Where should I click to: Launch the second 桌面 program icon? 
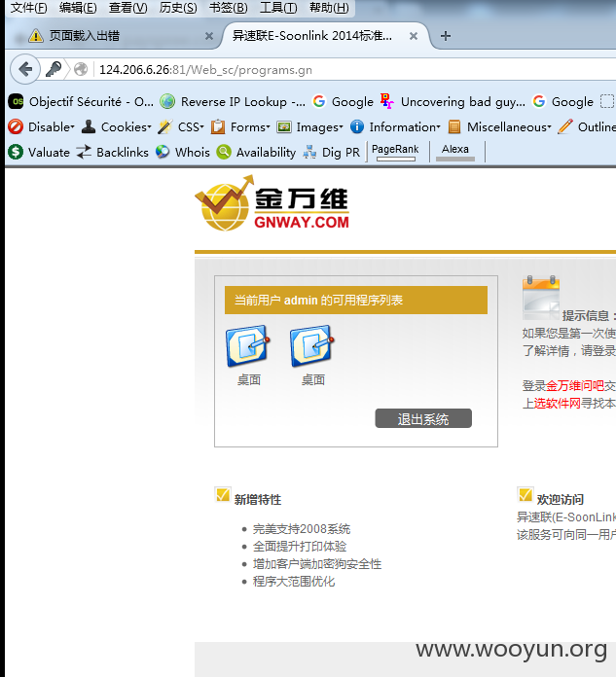312,346
